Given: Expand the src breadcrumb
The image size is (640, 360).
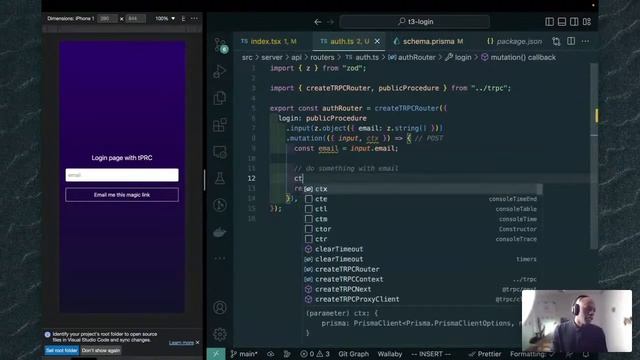Looking at the screenshot, I should (x=247, y=58).
